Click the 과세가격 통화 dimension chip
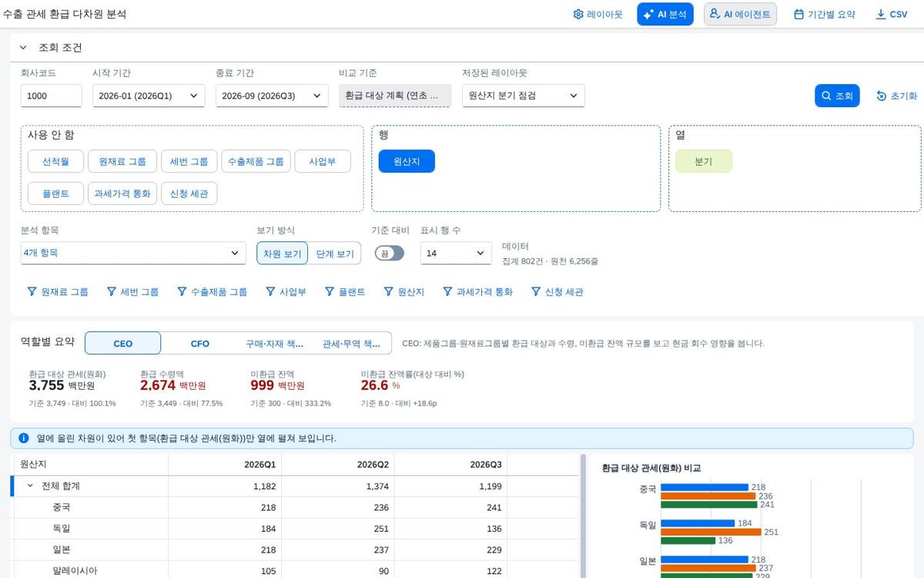The image size is (924, 578). tap(122, 193)
